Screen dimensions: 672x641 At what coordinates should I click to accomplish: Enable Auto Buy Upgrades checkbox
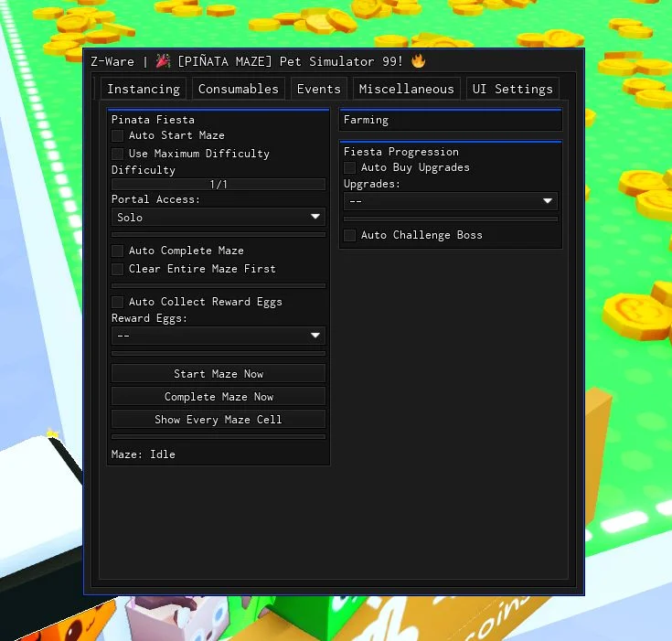[349, 167]
